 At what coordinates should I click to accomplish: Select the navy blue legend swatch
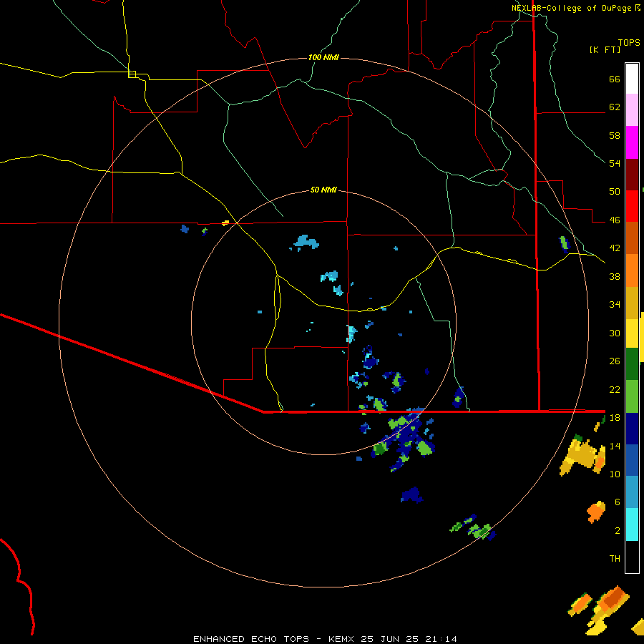point(632,429)
